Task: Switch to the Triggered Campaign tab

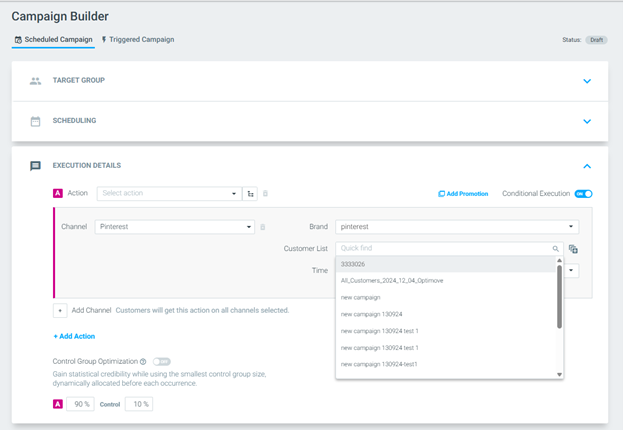Action: (138, 40)
